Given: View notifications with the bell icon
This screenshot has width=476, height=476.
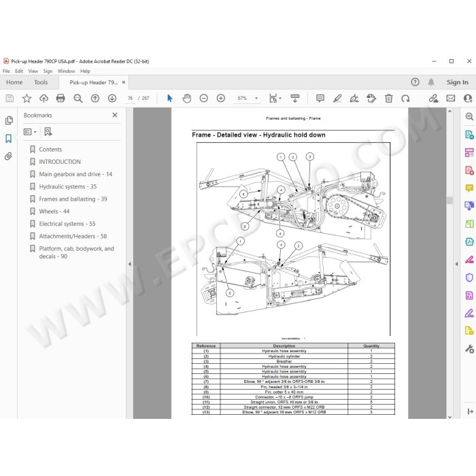Looking at the screenshot, I should coord(431,82).
